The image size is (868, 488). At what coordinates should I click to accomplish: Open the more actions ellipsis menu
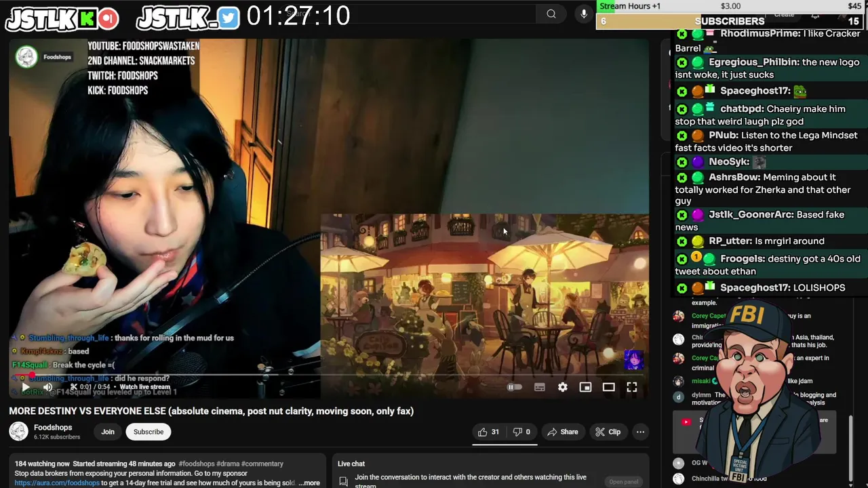coord(640,432)
